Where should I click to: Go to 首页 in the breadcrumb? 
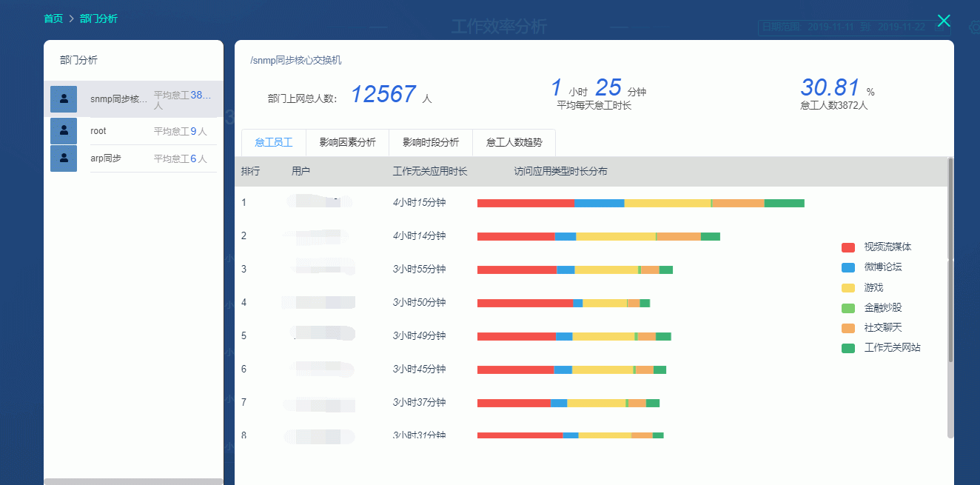tap(53, 19)
